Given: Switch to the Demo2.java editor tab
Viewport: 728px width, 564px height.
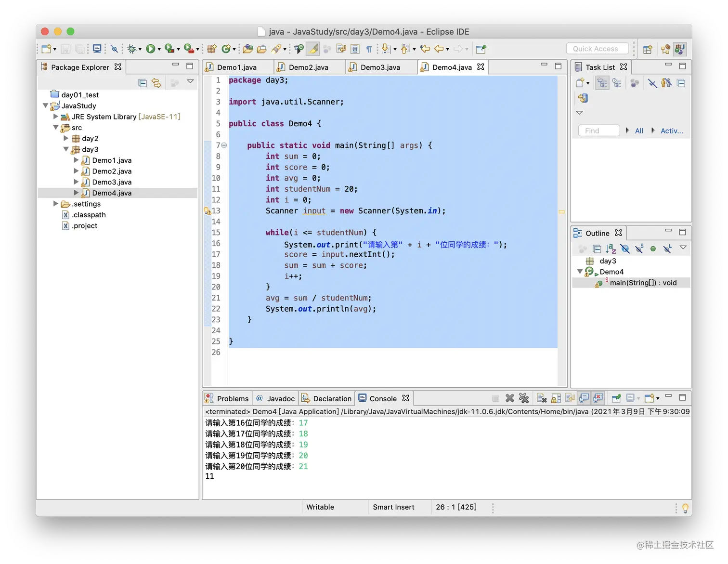Looking at the screenshot, I should [308, 67].
